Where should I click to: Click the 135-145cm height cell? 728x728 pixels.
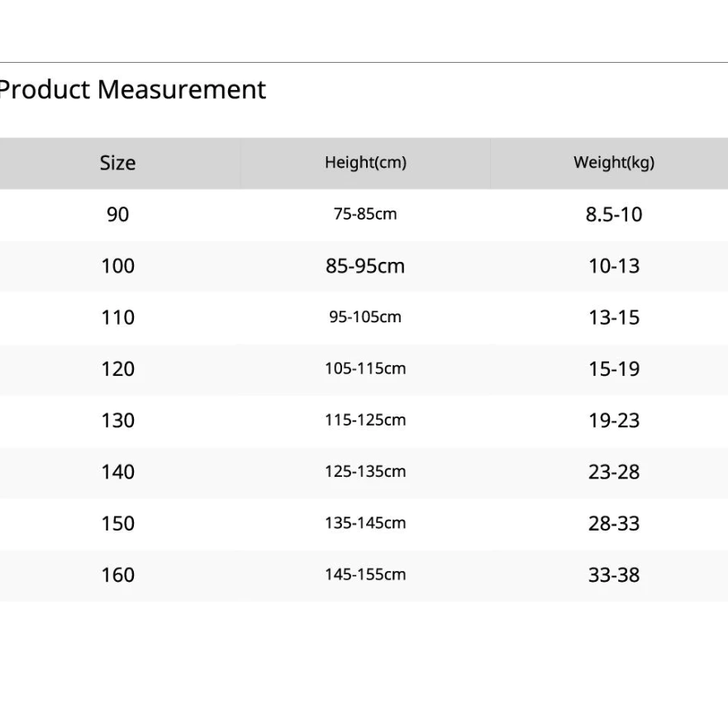click(365, 523)
